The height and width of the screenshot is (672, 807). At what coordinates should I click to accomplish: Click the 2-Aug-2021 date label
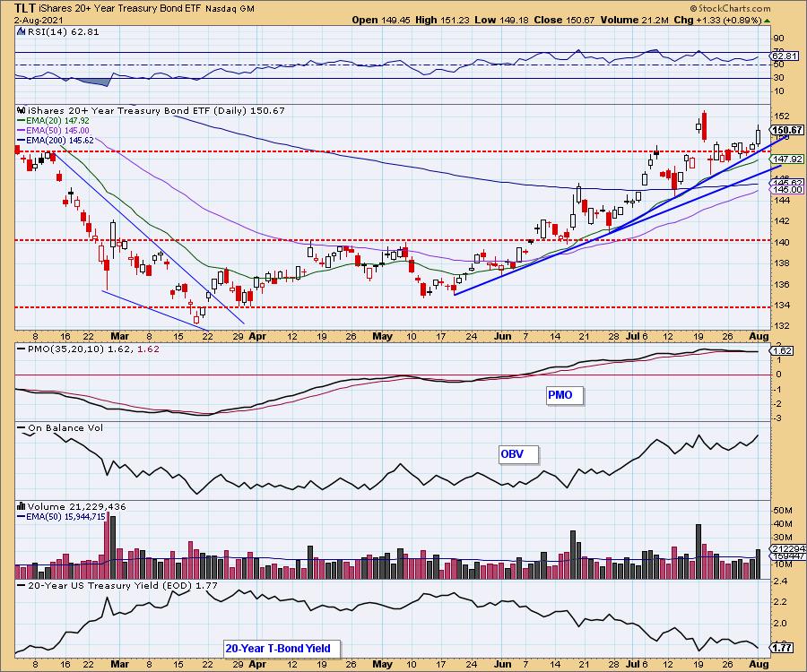[39, 20]
